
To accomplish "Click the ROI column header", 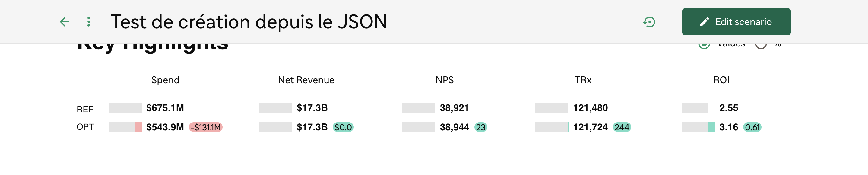I will [721, 80].
